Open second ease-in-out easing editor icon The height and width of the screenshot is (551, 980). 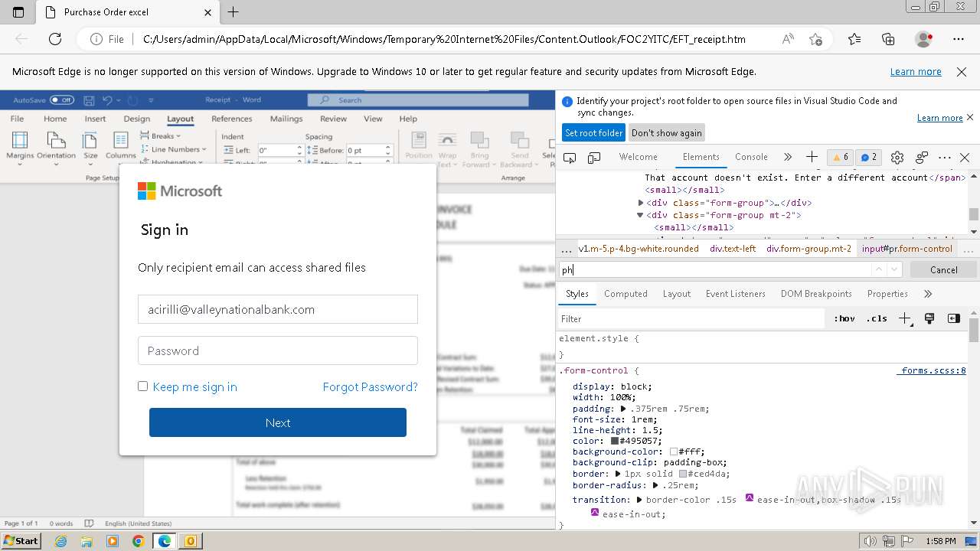pyautogui.click(x=595, y=513)
